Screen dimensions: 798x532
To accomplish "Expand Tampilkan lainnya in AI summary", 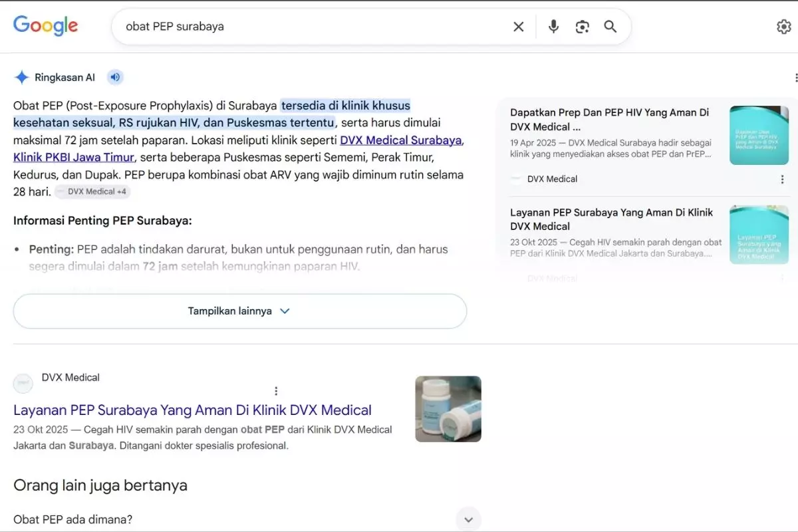I will coord(240,311).
